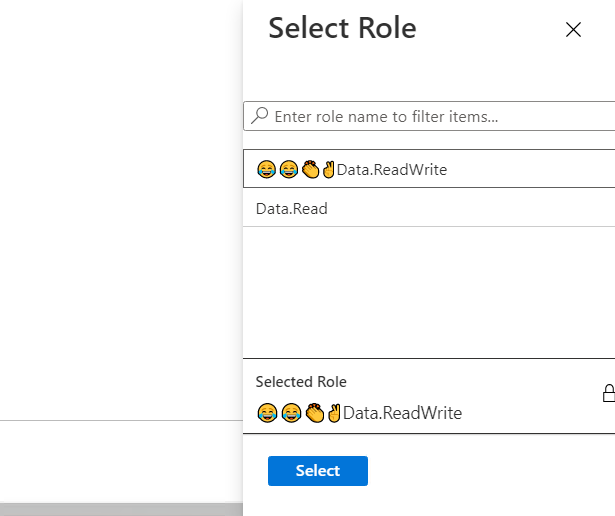The image size is (615, 516).
Task: Click the Select Role heading
Action: click(x=342, y=28)
